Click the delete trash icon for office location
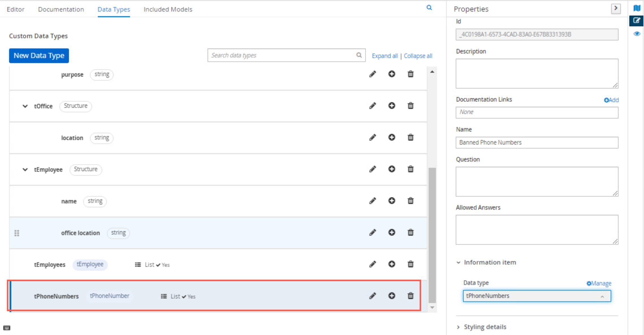This screenshot has width=644, height=335. pos(410,232)
